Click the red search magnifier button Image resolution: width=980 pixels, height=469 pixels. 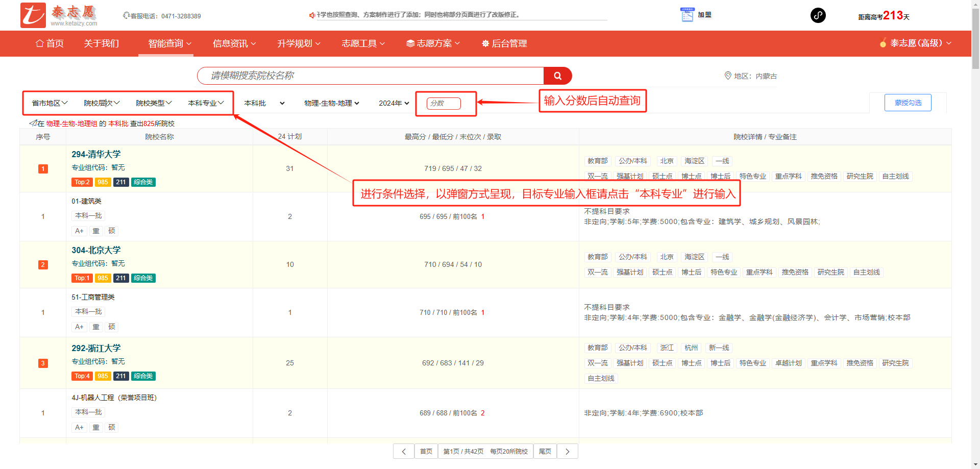click(x=557, y=76)
